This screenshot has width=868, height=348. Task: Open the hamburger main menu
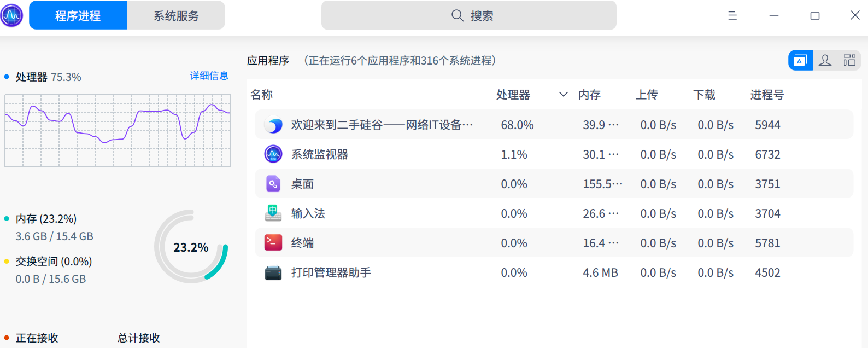coord(732,16)
